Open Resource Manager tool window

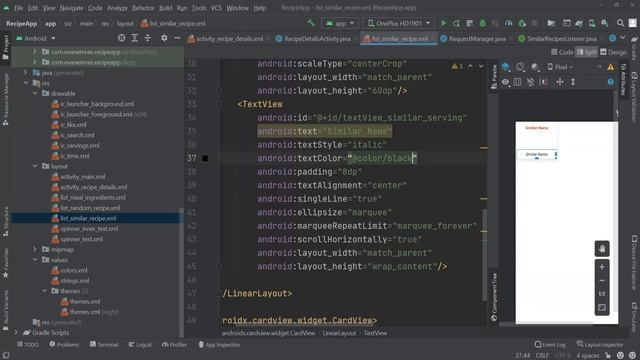pos(5,99)
